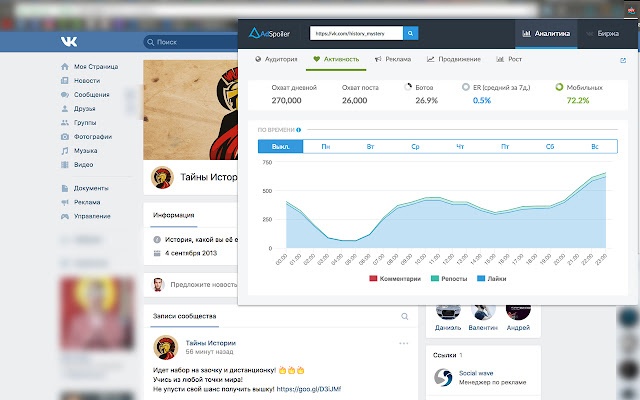Click the VK logo in header

(x=69, y=42)
